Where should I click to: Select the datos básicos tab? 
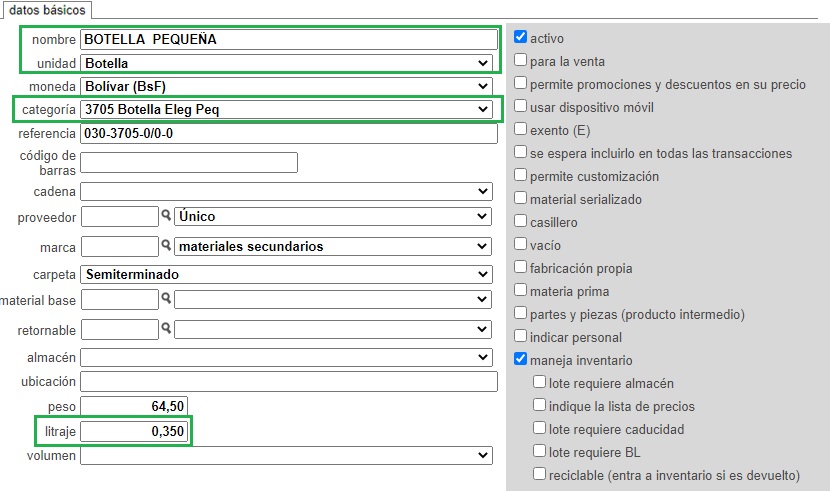pos(47,10)
